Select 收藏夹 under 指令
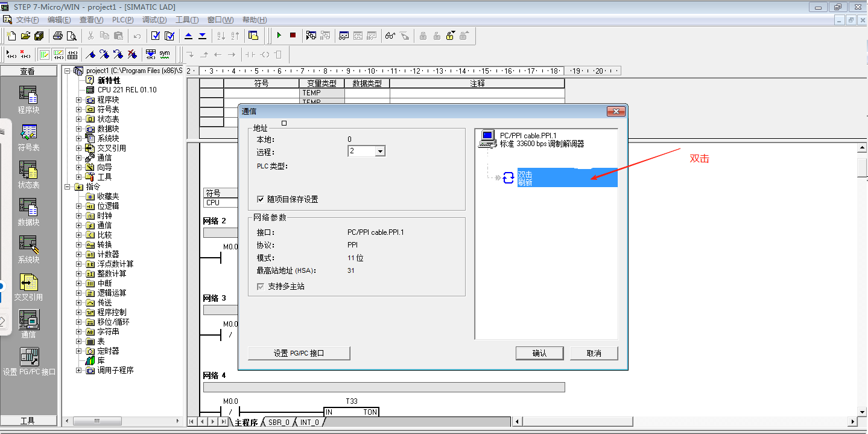 108,196
